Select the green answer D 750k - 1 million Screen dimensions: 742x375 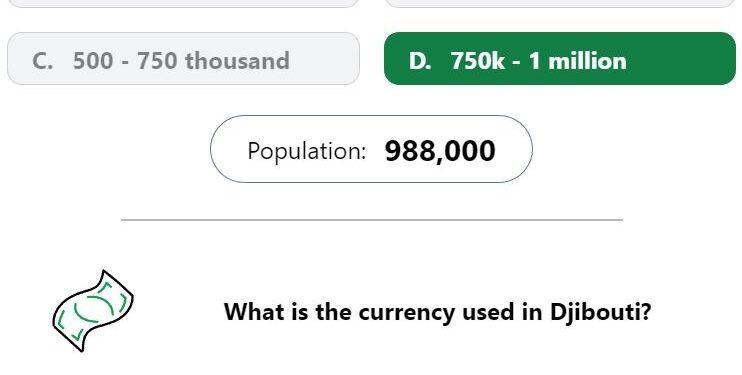pyautogui.click(x=560, y=59)
